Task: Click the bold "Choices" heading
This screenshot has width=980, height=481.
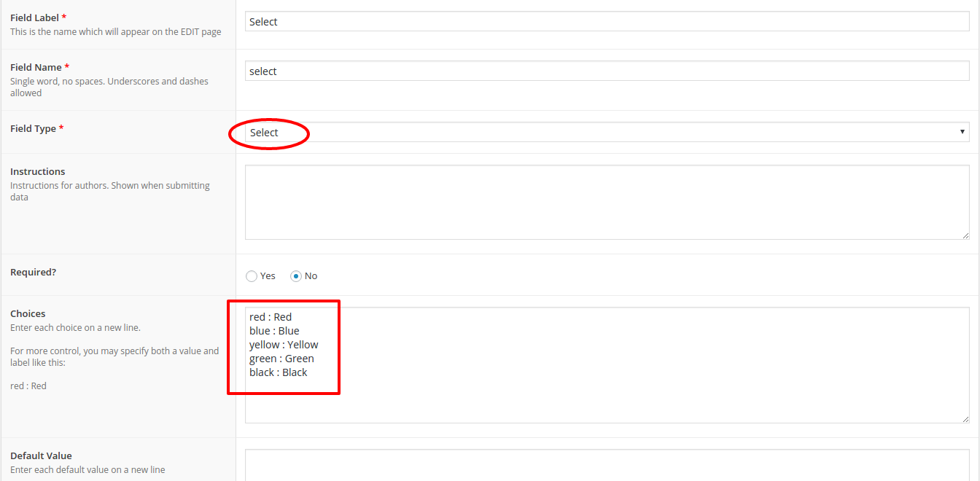Action: click(x=28, y=314)
